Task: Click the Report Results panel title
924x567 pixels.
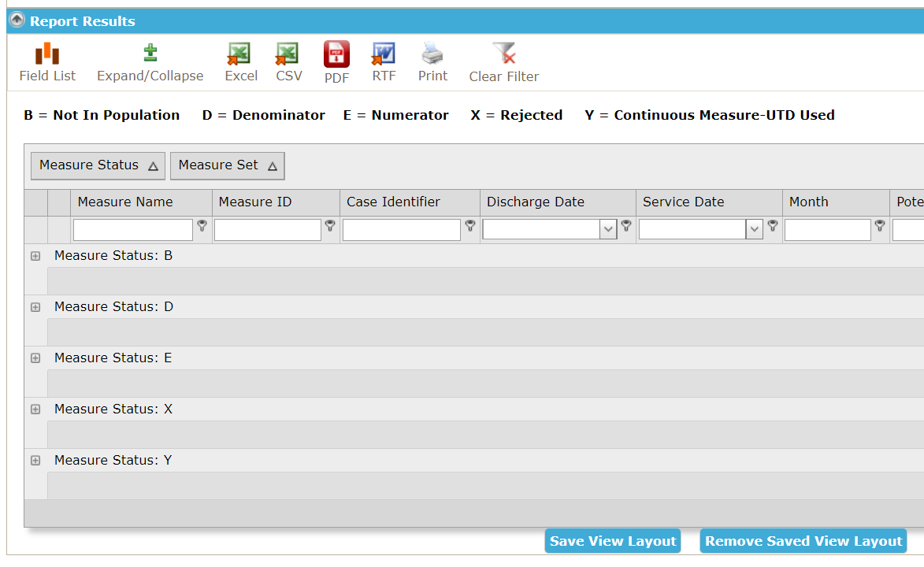Action: [83, 21]
